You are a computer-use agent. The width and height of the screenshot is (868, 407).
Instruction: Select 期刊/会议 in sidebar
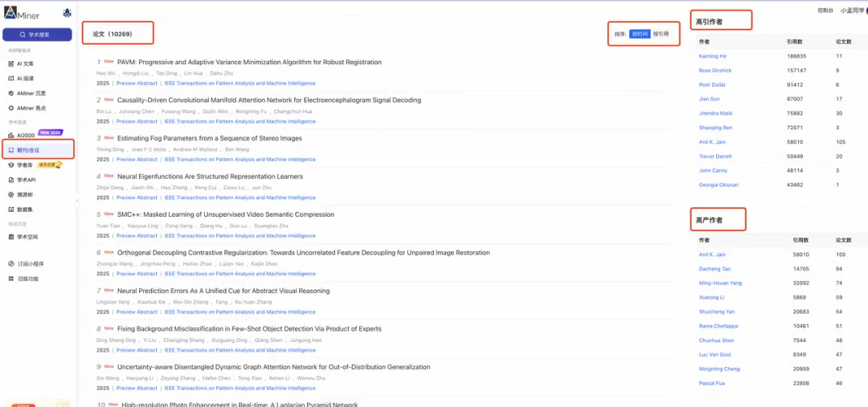click(38, 150)
